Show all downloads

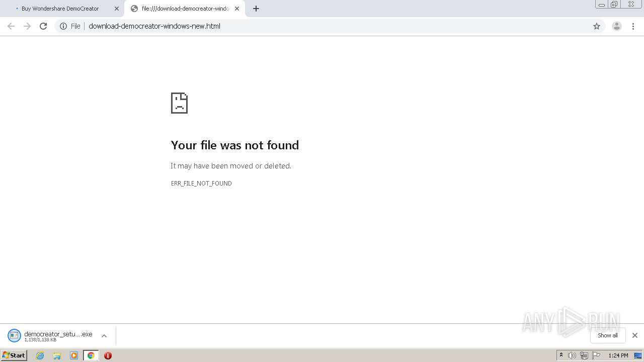(608, 335)
